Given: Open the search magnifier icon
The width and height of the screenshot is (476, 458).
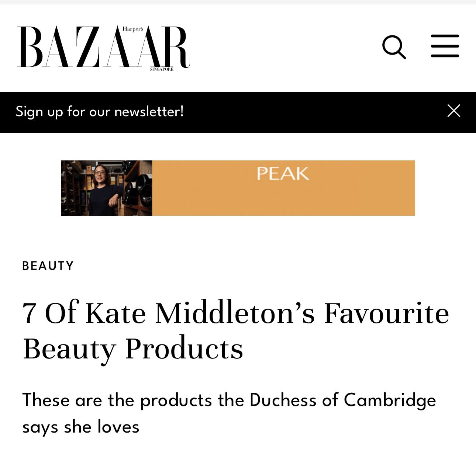Looking at the screenshot, I should pos(394,47).
